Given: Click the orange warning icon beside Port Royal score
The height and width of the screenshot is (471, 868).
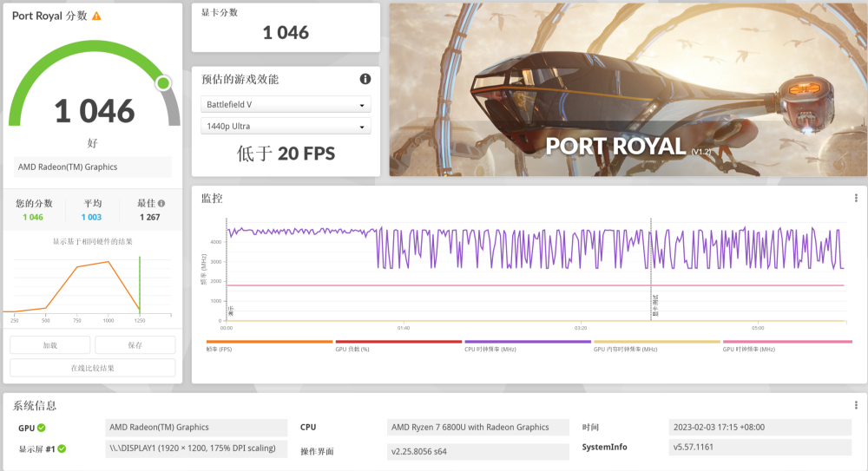Looking at the screenshot, I should (96, 16).
